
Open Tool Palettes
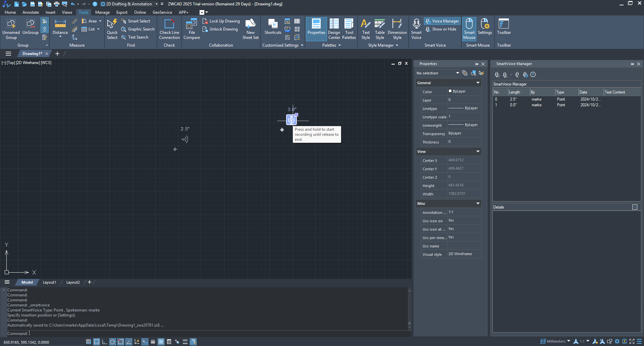point(349,29)
